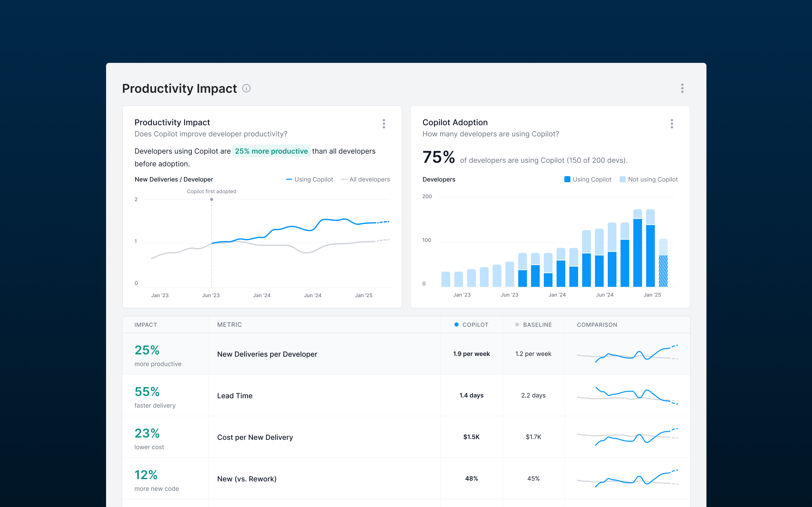Click the Copilot first adopted chart marker
The image size is (812, 507).
[211, 199]
